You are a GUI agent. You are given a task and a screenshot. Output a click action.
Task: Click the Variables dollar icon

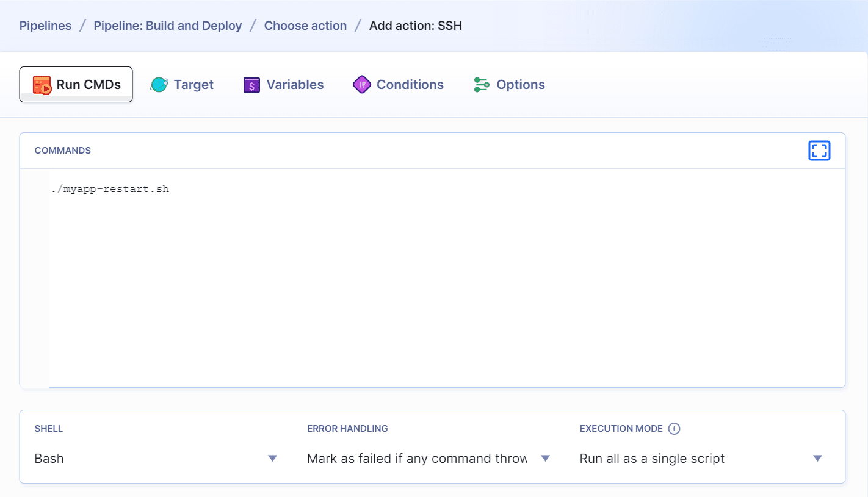coord(251,84)
